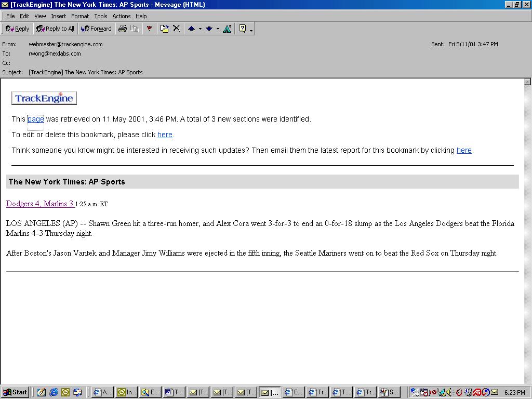532x399 pixels.
Task: Click the Windows Start button
Action: [x=15, y=392]
